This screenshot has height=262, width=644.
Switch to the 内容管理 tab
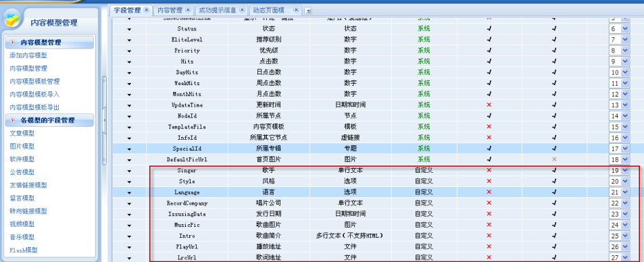(x=170, y=10)
